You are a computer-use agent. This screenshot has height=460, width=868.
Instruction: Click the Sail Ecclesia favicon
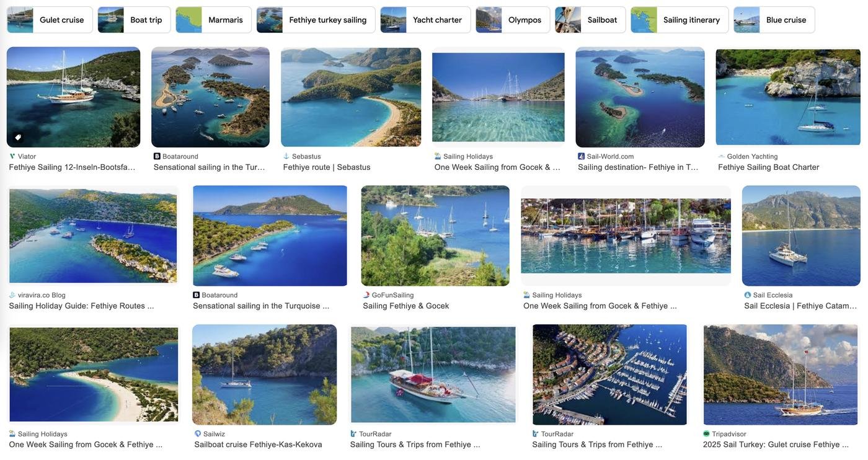click(x=748, y=295)
